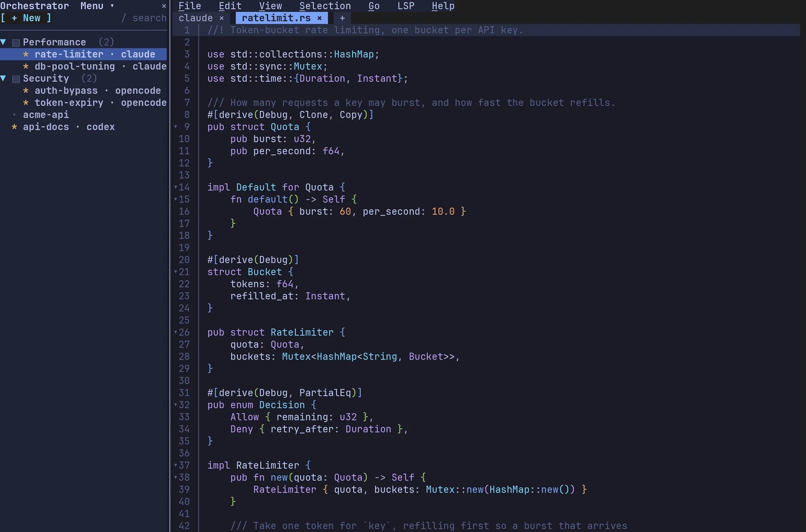
Task: Fold impl Default block at line 14
Action: 176,187
